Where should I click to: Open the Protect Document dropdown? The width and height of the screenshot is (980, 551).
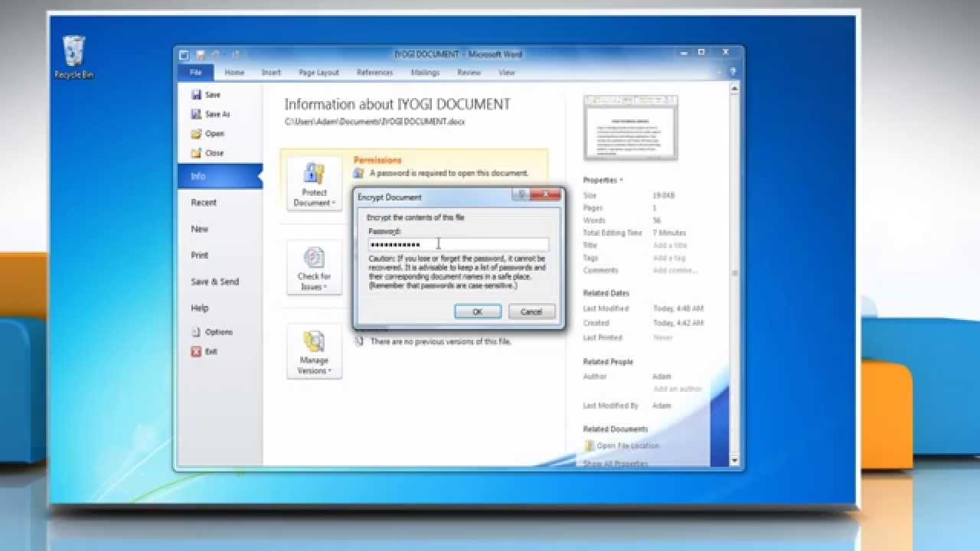(314, 184)
